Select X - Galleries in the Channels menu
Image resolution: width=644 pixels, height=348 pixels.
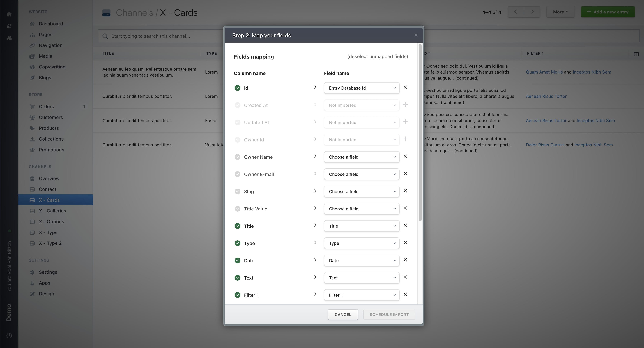52,211
